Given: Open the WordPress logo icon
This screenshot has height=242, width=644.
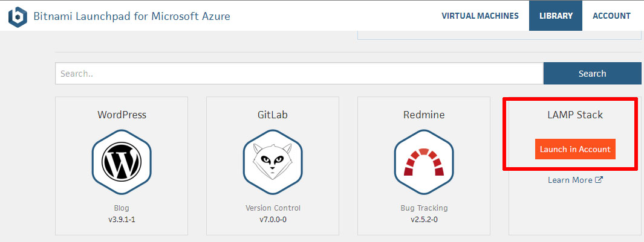Looking at the screenshot, I should point(122,162).
